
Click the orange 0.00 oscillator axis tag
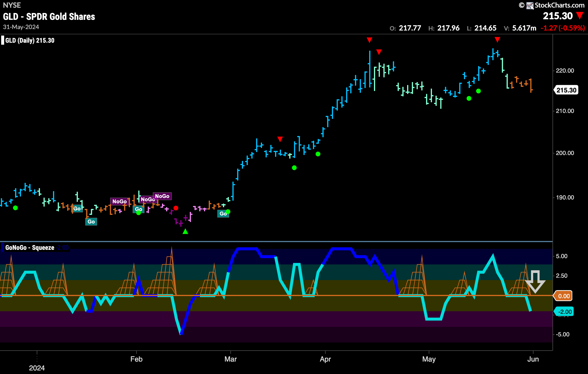(563, 296)
